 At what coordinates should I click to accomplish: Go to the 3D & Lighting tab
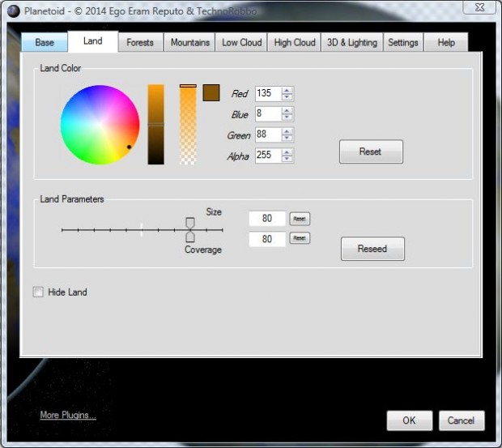click(351, 42)
